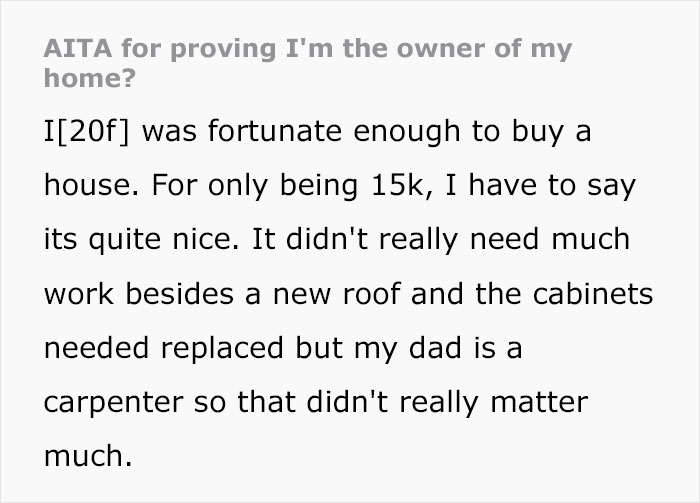Select the phrase "my dad is a"
Viewport: 700px width, 503px height.
[x=438, y=349]
